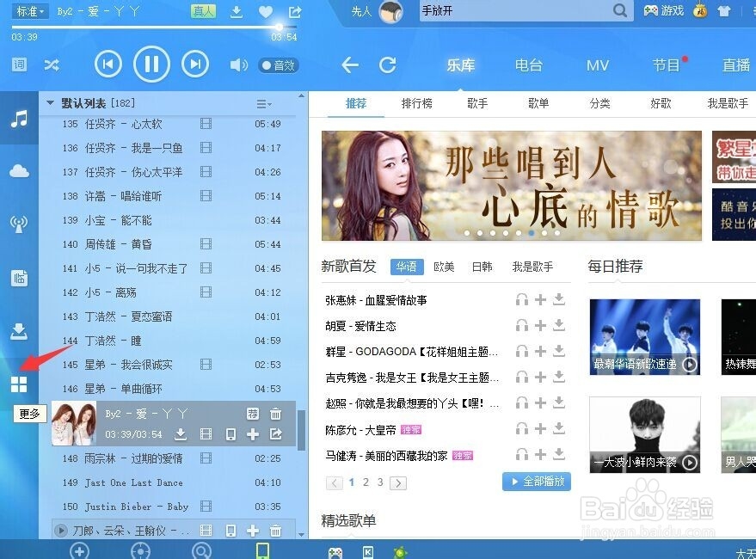The width and height of the screenshot is (756, 559).
Task: Click the 全部播放 play all button
Action: coord(536,482)
